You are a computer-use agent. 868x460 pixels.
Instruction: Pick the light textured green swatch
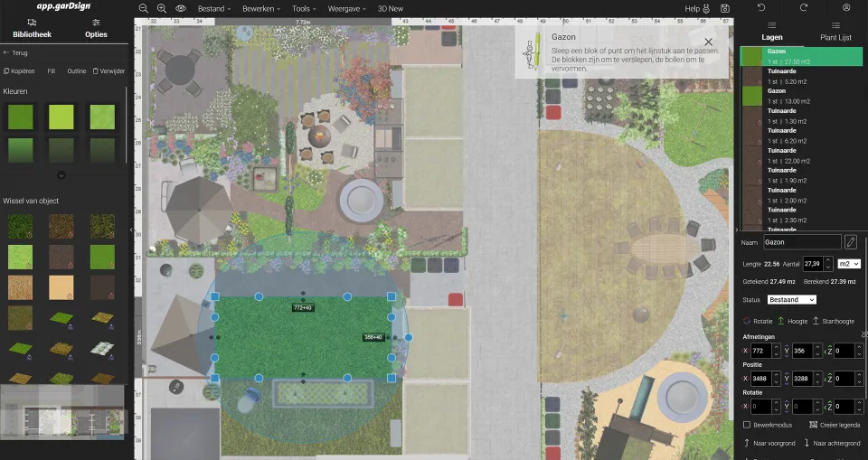coord(102,117)
